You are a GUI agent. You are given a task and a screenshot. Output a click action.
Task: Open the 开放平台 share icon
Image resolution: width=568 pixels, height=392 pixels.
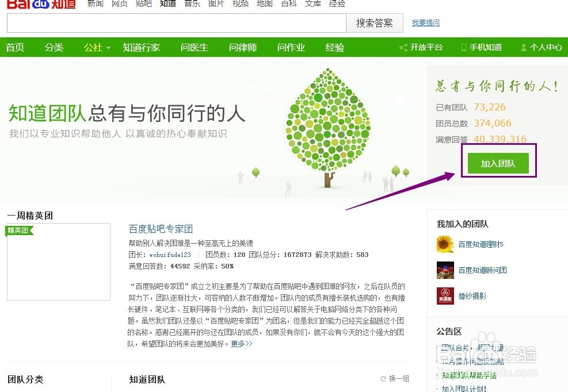click(x=403, y=47)
